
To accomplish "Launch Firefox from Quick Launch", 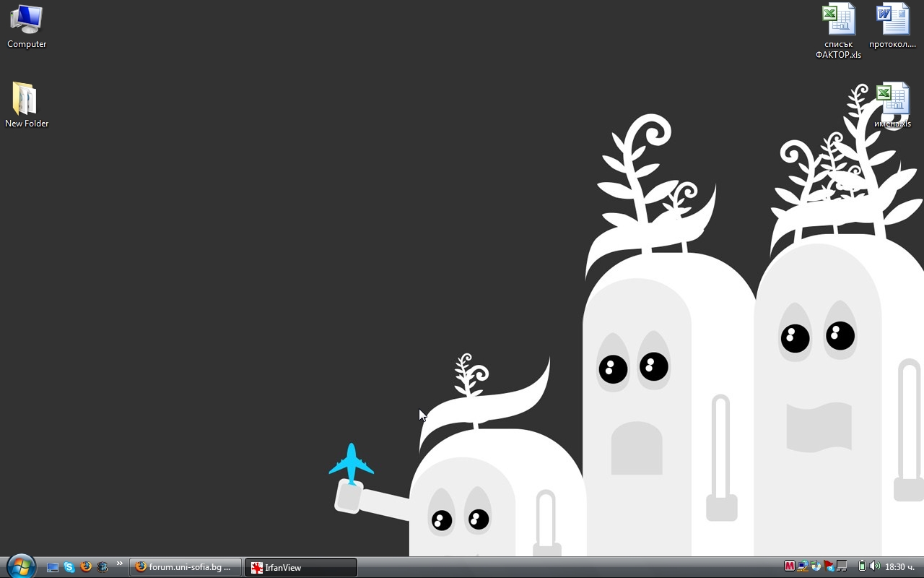I will click(86, 567).
